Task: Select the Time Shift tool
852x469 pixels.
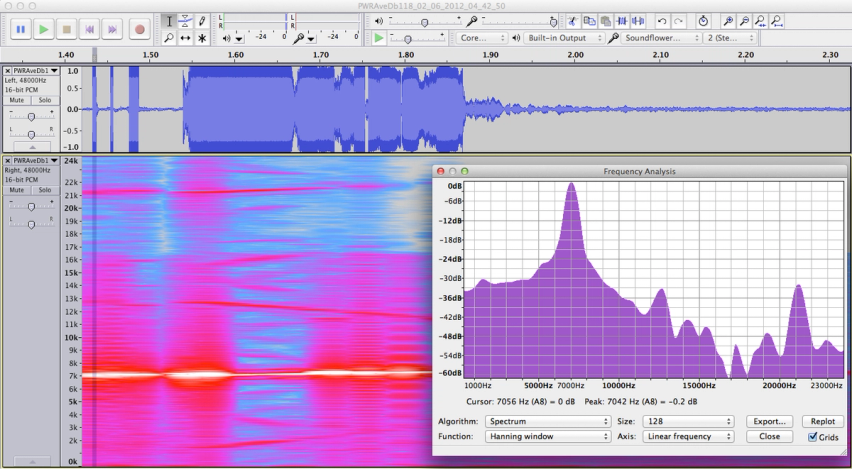Action: [x=185, y=38]
